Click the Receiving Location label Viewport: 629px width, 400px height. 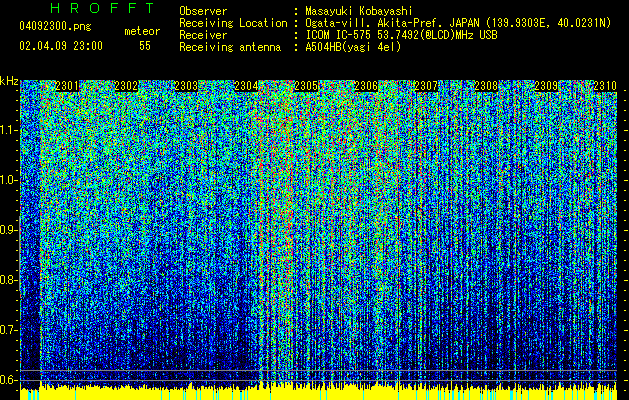[233, 23]
